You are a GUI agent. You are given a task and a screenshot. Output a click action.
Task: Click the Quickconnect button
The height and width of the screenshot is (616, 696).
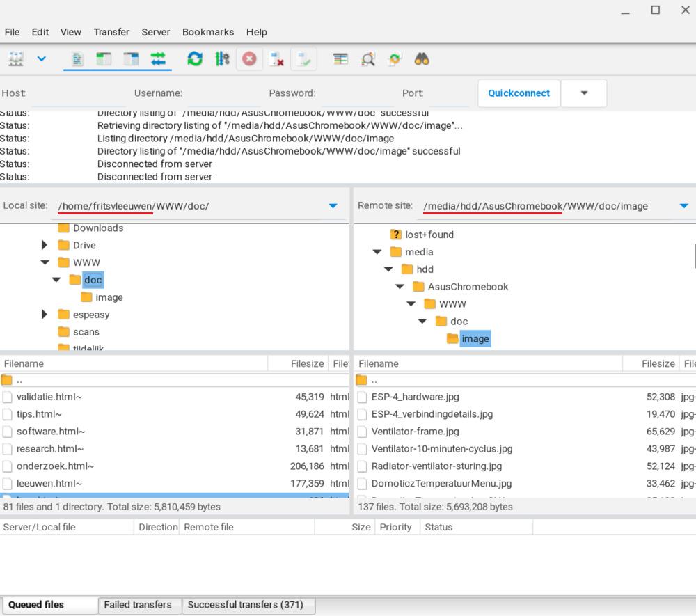pyautogui.click(x=519, y=93)
